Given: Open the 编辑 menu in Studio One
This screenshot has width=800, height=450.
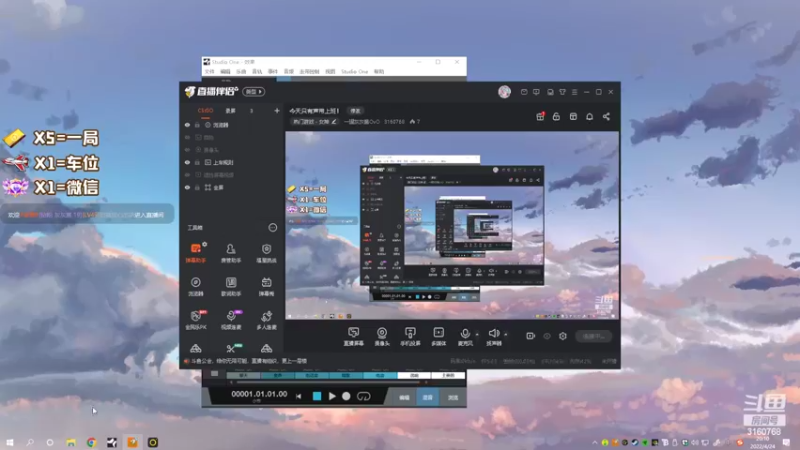Looking at the screenshot, I should pos(225,72).
